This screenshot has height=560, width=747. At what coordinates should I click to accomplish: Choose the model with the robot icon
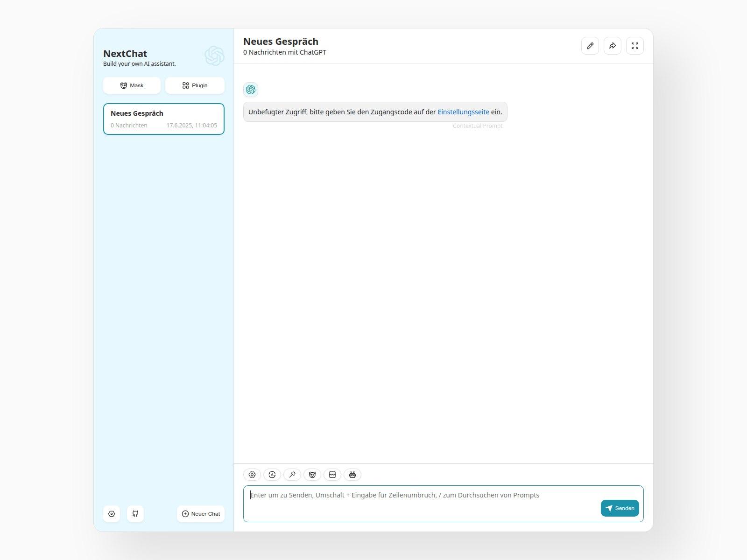(352, 475)
